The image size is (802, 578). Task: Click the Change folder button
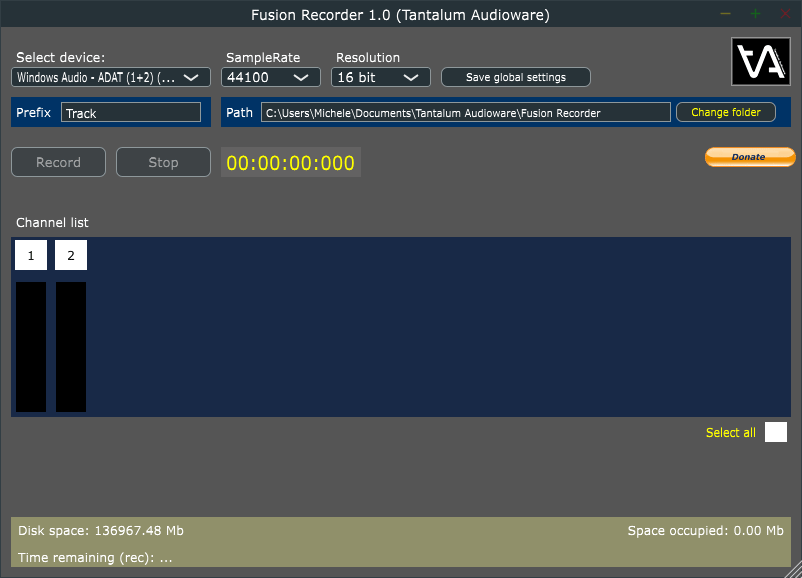coord(726,112)
